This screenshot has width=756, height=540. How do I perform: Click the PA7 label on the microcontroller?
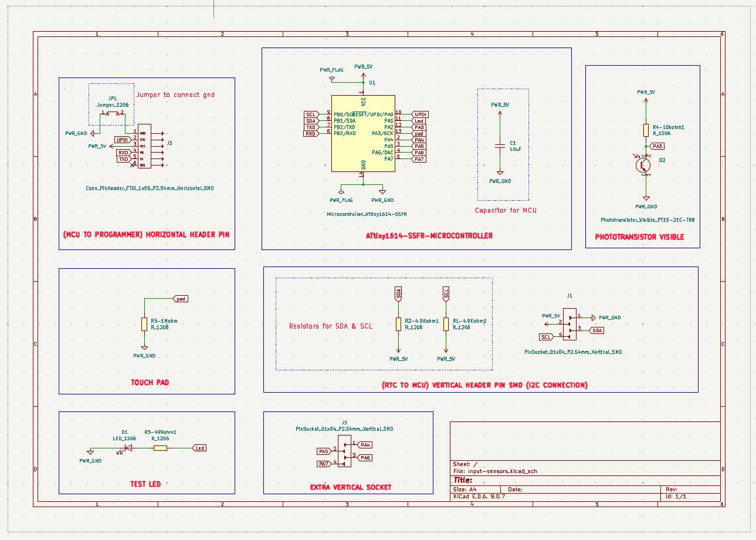click(x=418, y=159)
